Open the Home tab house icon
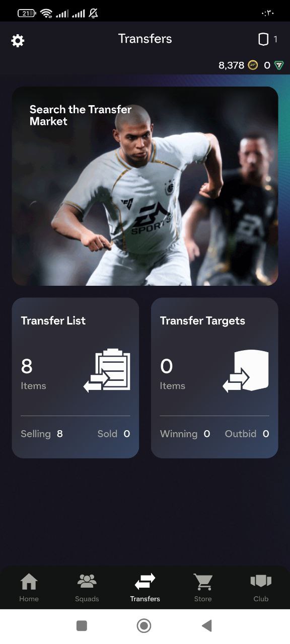Image resolution: width=290 pixels, height=644 pixels. [29, 582]
